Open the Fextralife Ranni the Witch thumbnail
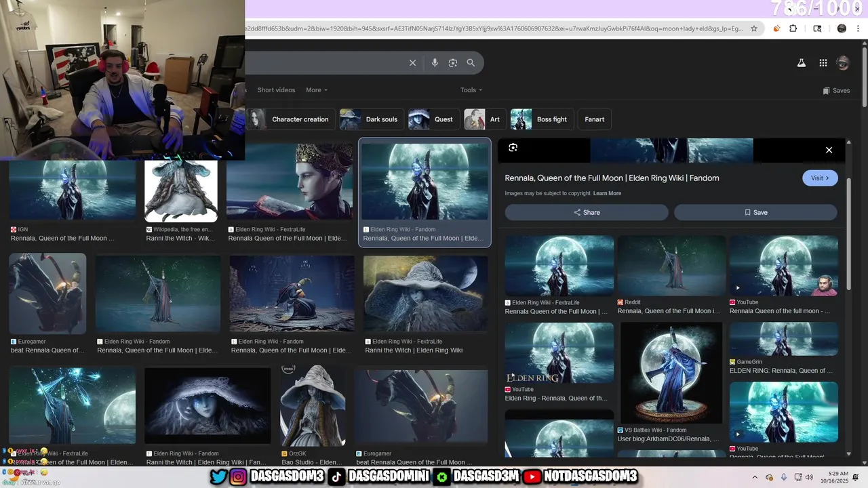 425,293
